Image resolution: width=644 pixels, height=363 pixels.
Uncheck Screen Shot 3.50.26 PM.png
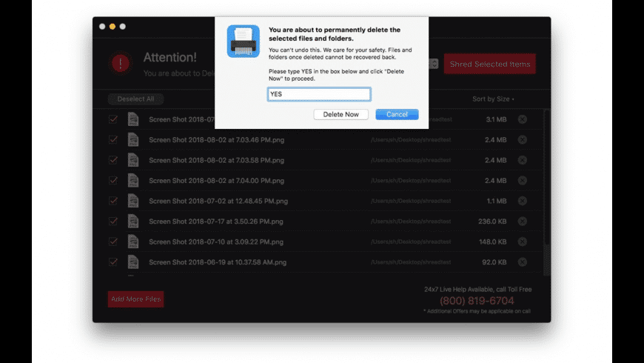pyautogui.click(x=113, y=222)
